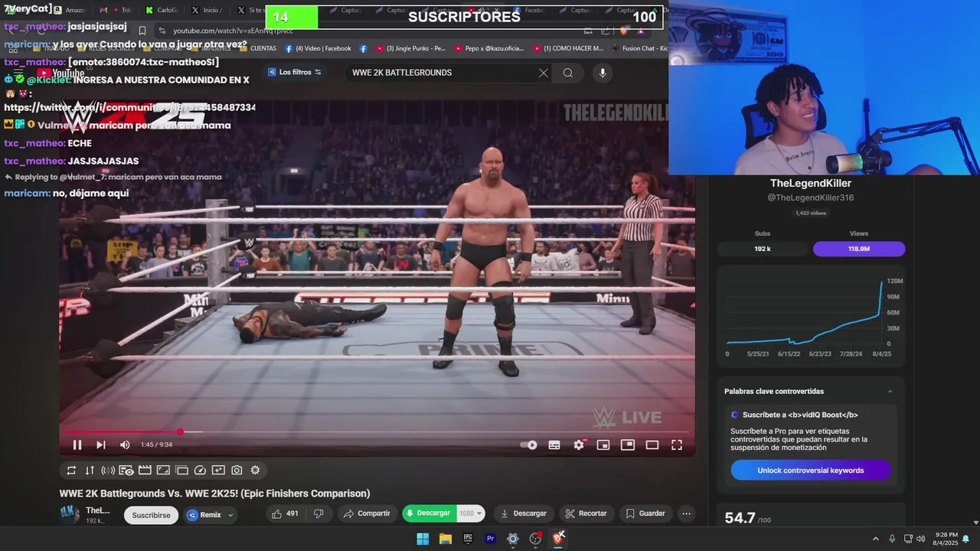Open Premiere Pro from the taskbar
The height and width of the screenshot is (551, 980).
pos(491,539)
